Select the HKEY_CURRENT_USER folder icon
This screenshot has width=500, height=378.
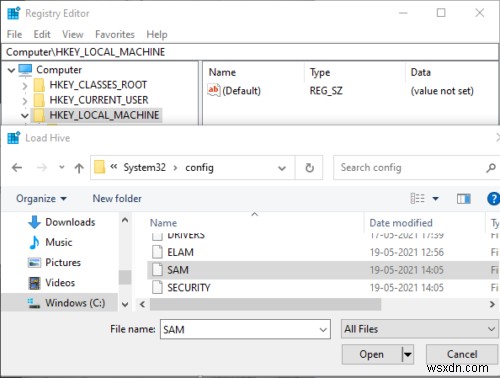point(39,100)
